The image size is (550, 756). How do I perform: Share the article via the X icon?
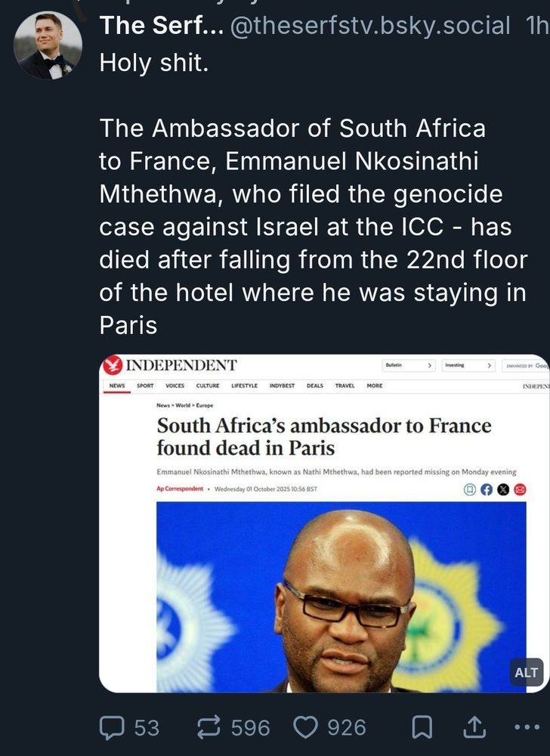[x=502, y=489]
